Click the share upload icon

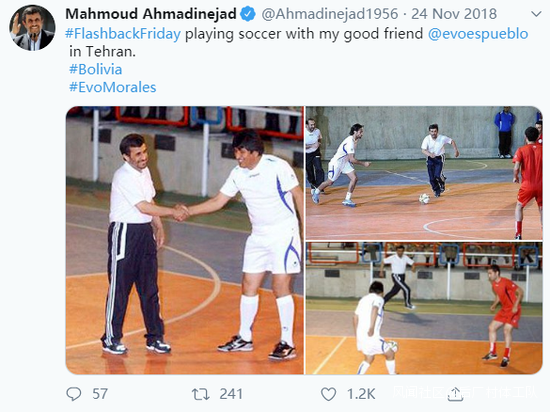455,394
